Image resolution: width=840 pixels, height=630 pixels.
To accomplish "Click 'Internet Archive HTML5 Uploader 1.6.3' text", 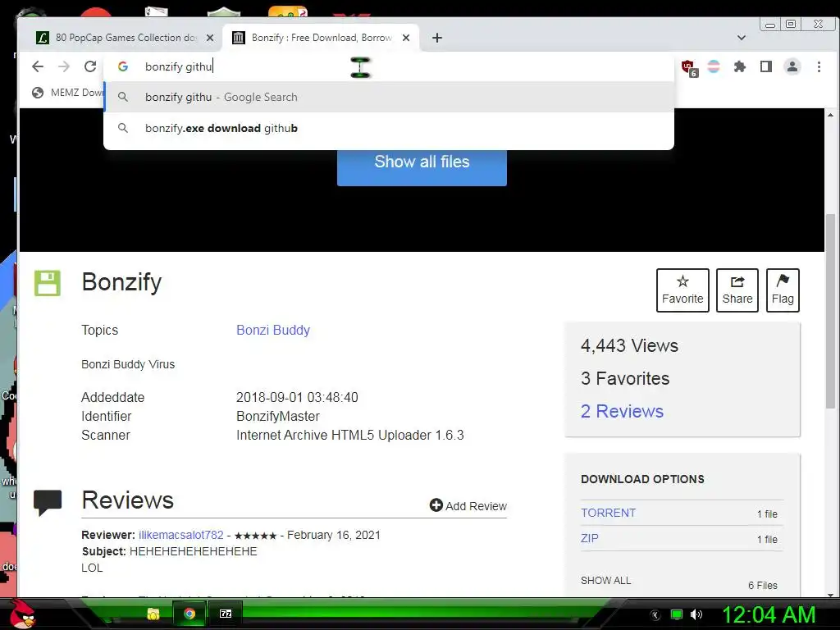I will [x=350, y=435].
